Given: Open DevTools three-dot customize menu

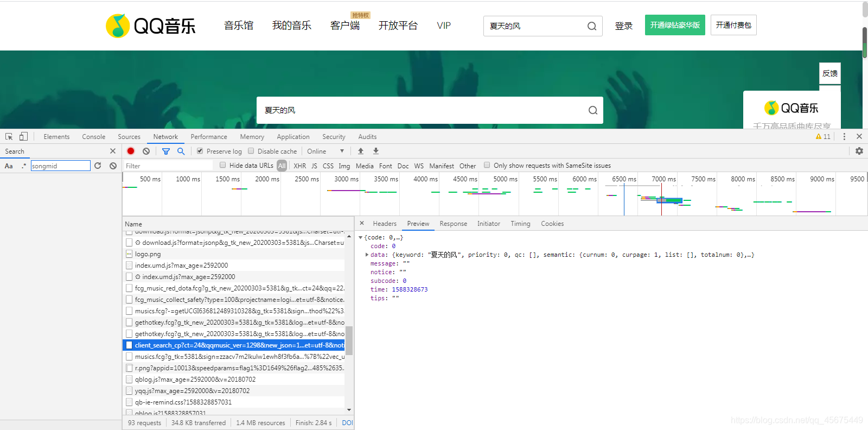Looking at the screenshot, I should (x=844, y=136).
